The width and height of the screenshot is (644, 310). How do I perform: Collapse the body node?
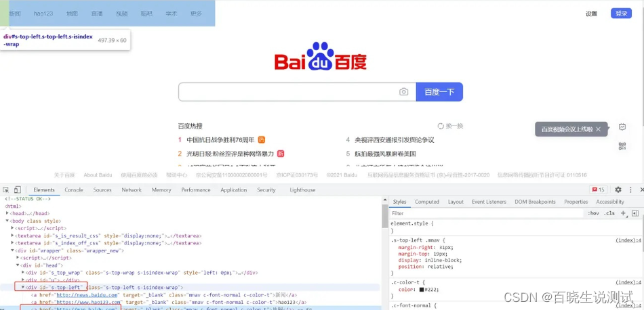[7, 221]
